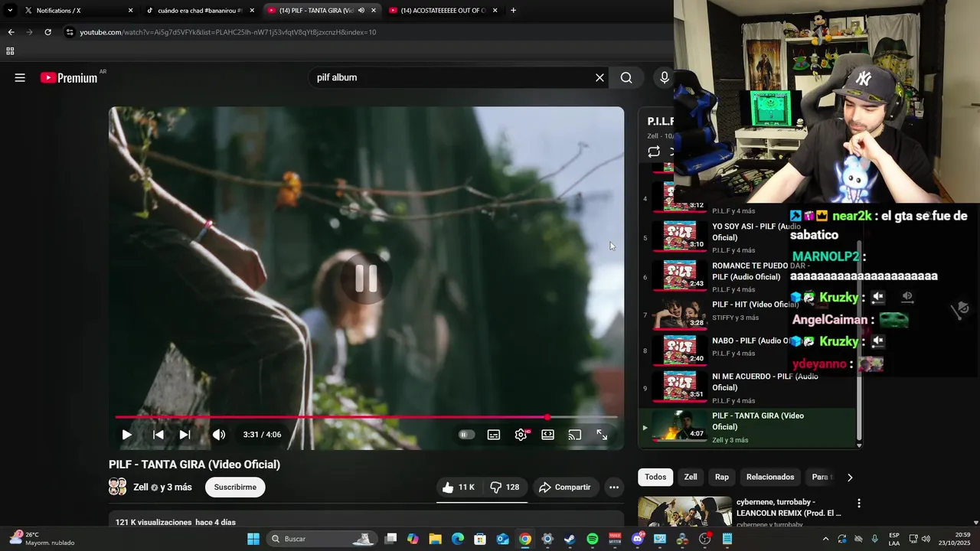Mute the player volume speaker
The width and height of the screenshot is (980, 551).
pyautogui.click(x=219, y=435)
